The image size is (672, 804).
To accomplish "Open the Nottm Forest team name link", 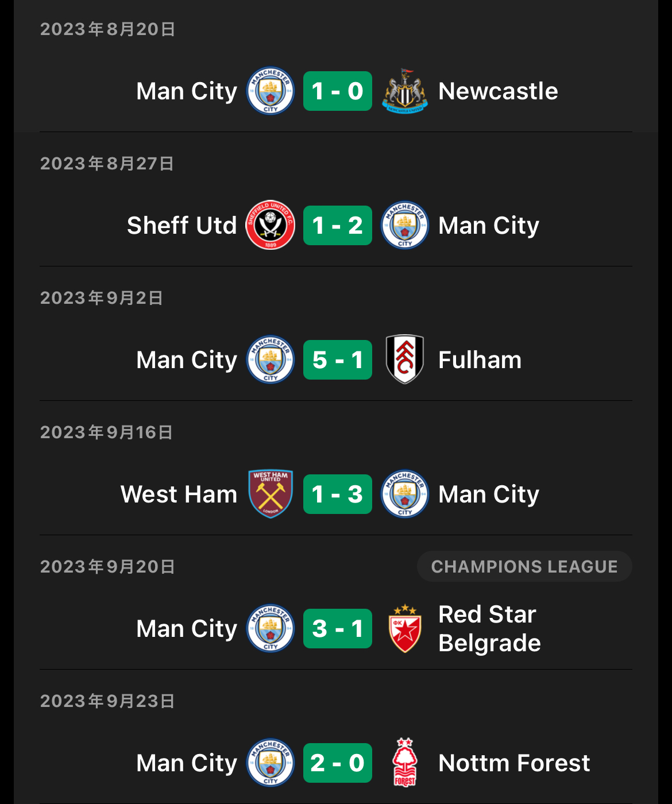I will pyautogui.click(x=514, y=763).
